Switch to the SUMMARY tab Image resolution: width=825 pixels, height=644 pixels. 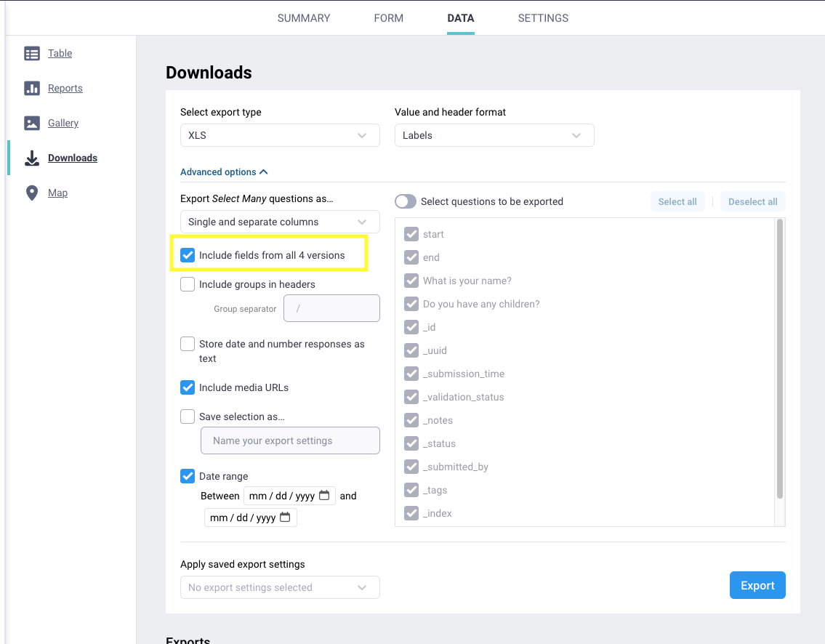pyautogui.click(x=304, y=18)
